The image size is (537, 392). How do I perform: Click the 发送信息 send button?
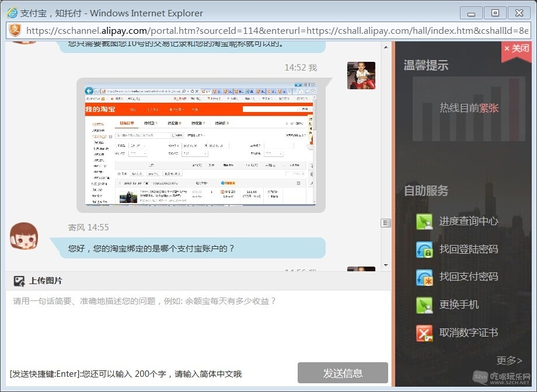coord(343,373)
